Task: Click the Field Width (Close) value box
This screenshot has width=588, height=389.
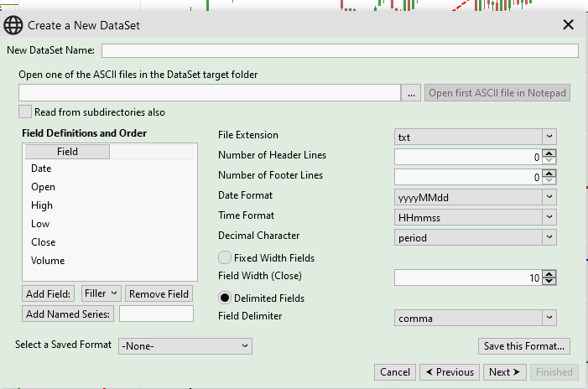Action: tap(468, 277)
